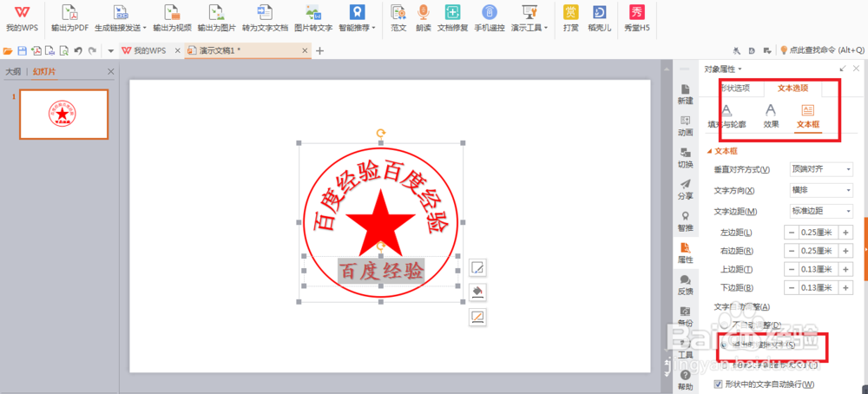This screenshot has height=394, width=868.
Task: Switch to 大纲 outline tab
Action: 13,71
